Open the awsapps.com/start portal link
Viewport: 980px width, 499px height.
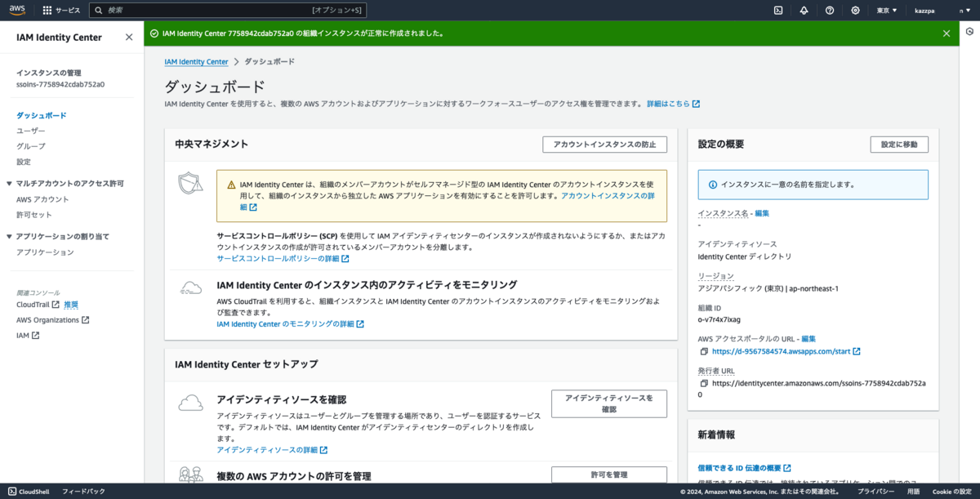(781, 351)
